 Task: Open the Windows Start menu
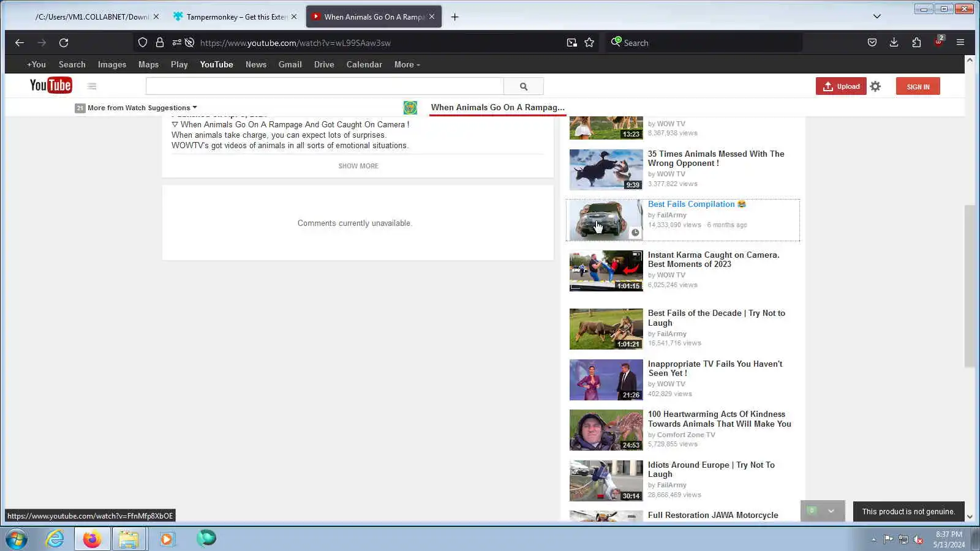(17, 539)
